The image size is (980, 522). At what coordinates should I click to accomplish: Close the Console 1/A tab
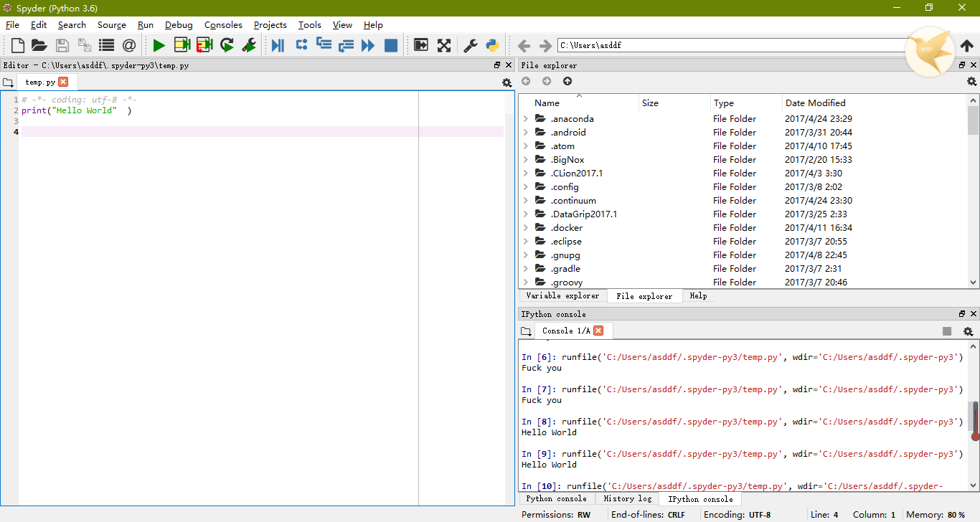[598, 331]
